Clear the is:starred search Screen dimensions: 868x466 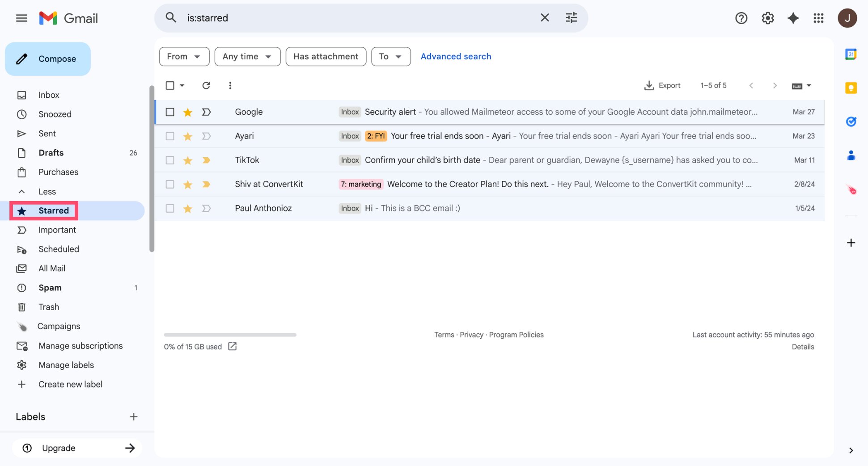point(545,18)
